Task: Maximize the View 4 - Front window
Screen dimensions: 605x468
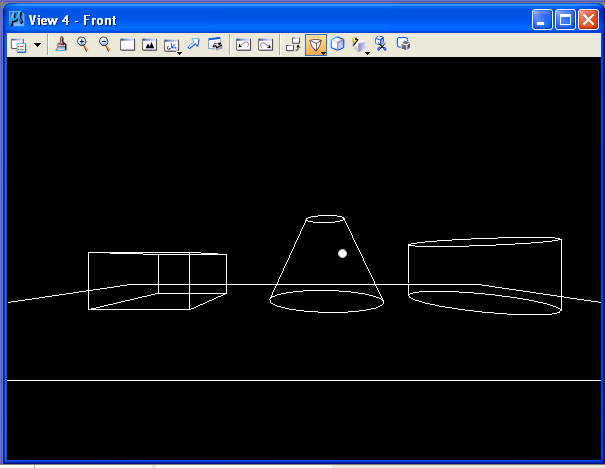Action: [565, 20]
